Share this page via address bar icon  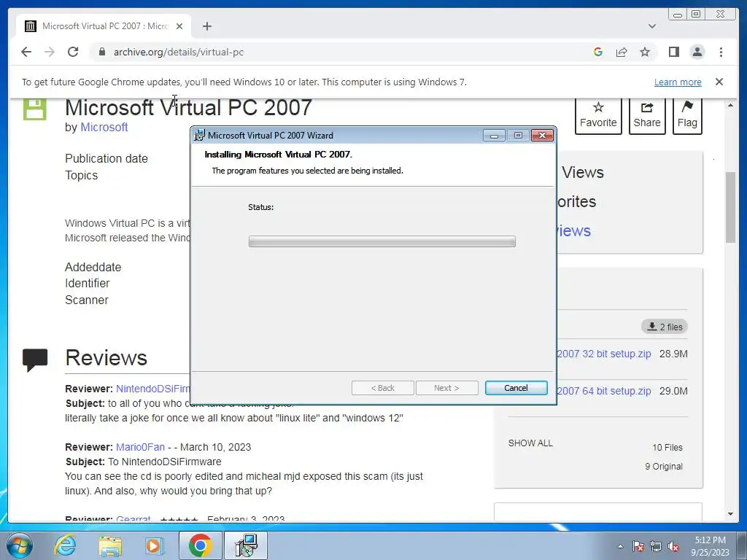point(622,52)
